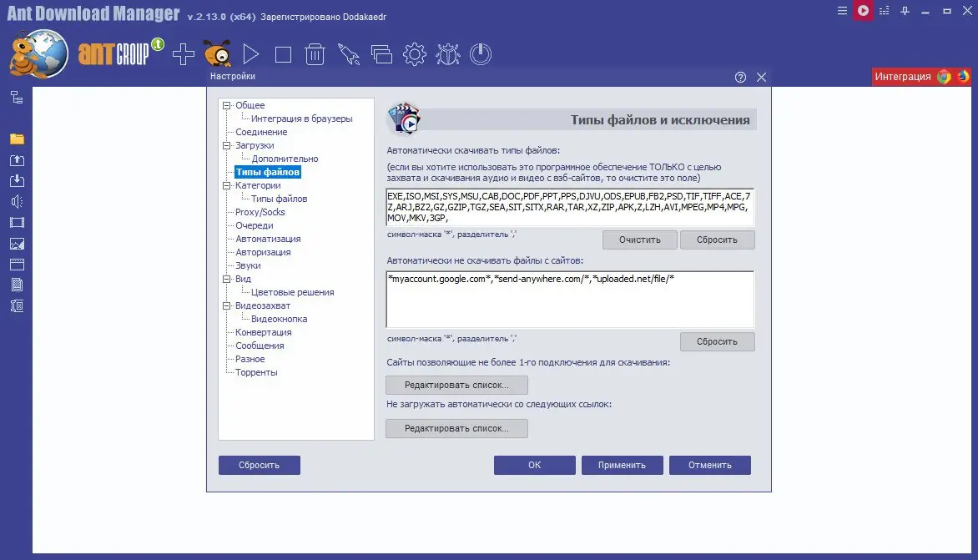Collapse the Видеозахват tree node
Viewport: 978px width, 560px height.
(227, 305)
